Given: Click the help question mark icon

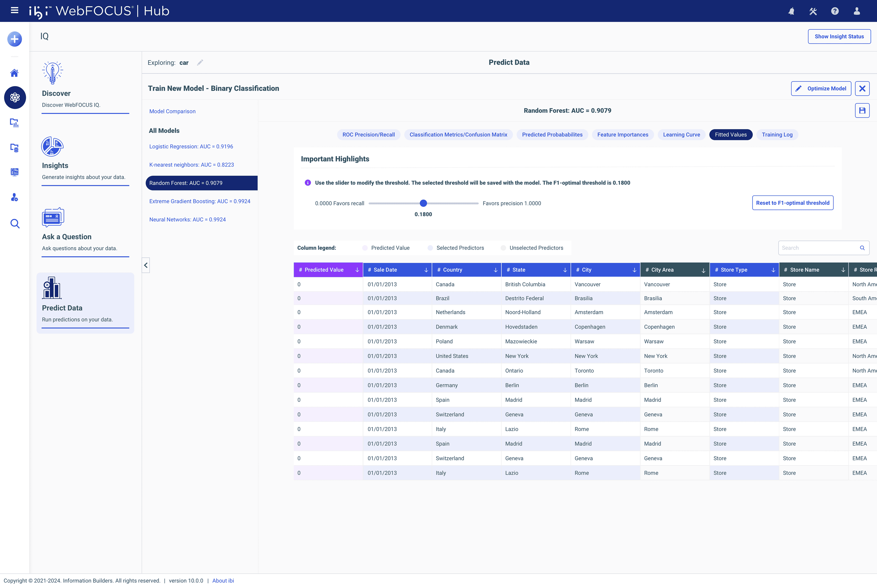Looking at the screenshot, I should tap(835, 11).
